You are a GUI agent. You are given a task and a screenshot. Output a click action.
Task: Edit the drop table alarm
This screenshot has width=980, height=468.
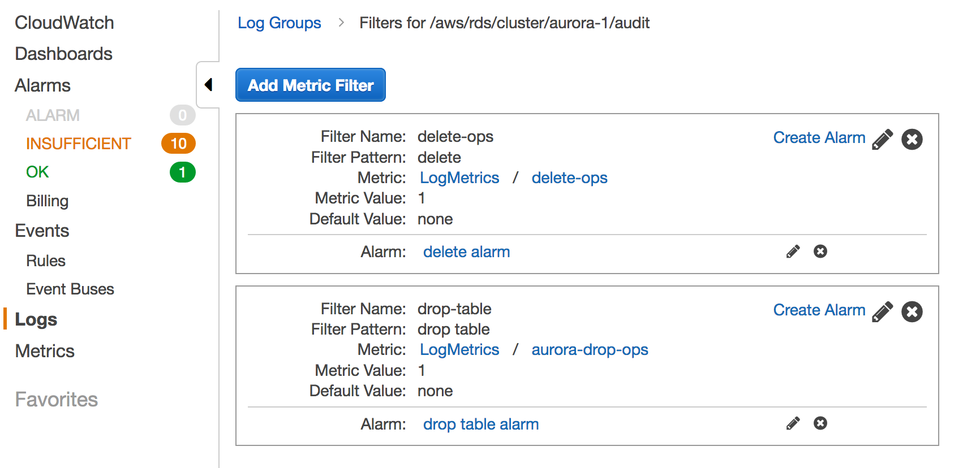793,423
